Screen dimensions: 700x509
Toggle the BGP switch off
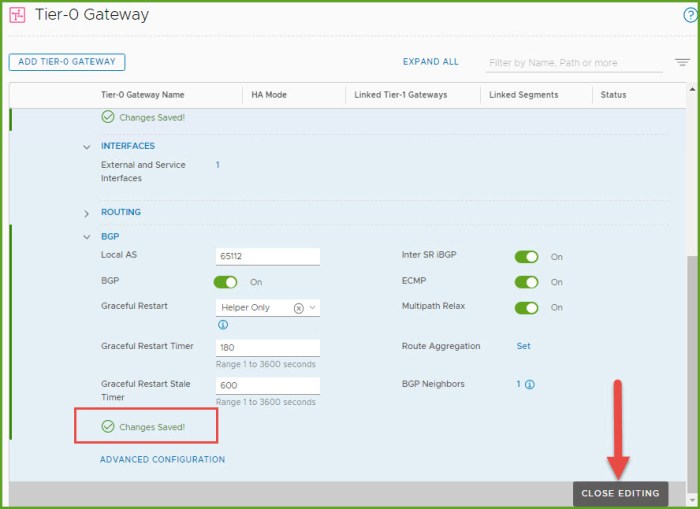(x=226, y=282)
